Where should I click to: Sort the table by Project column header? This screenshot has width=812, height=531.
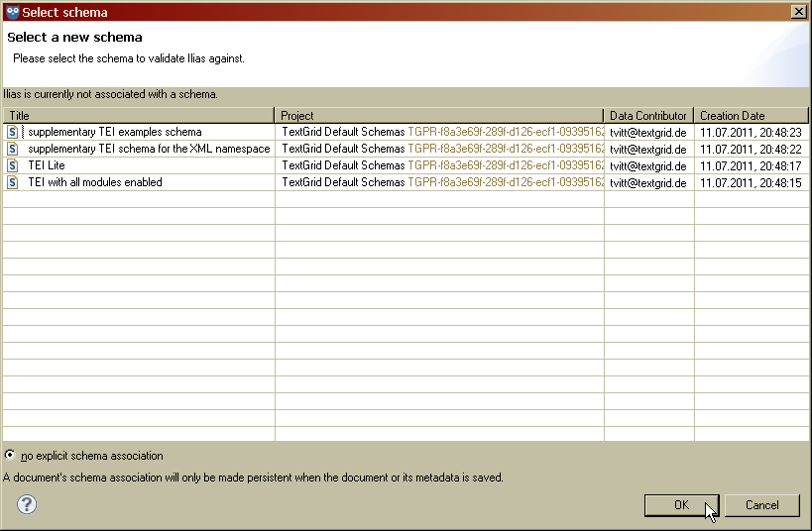click(x=439, y=116)
